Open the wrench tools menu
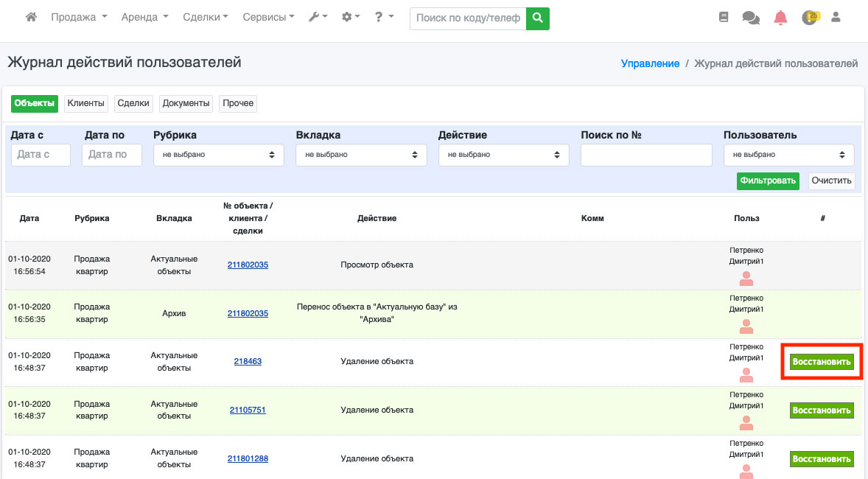This screenshot has height=479, width=868. 318,17
